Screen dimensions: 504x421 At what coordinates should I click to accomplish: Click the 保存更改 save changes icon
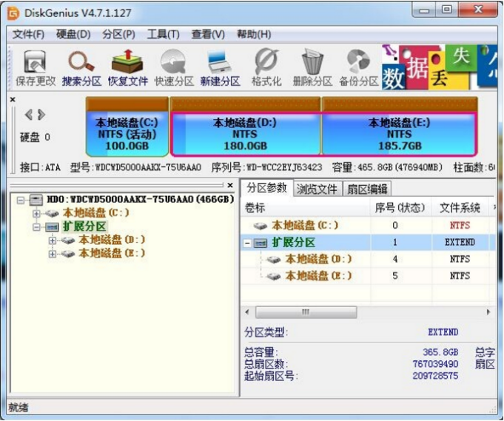35,67
